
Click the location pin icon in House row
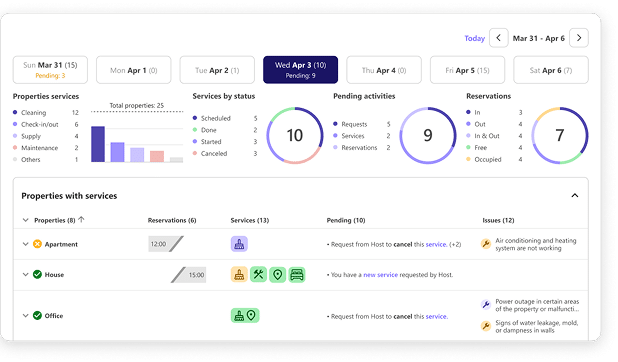(277, 274)
